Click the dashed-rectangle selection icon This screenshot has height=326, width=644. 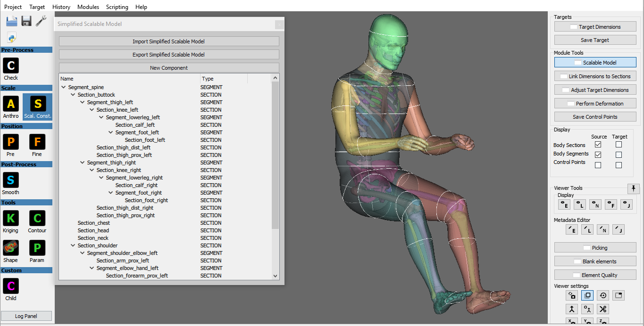[x=619, y=295]
